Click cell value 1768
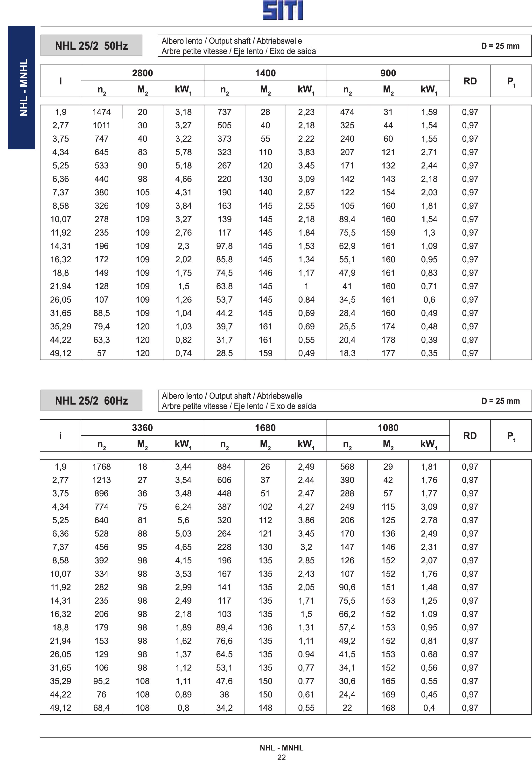 pos(102,467)
